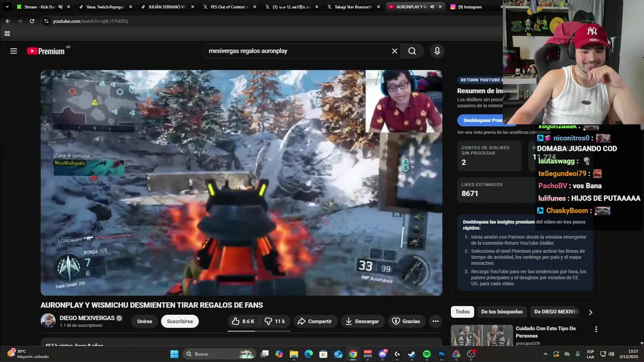Run search with the magnifier button
Image resolution: width=644 pixels, height=362 pixels.
pos(412,51)
